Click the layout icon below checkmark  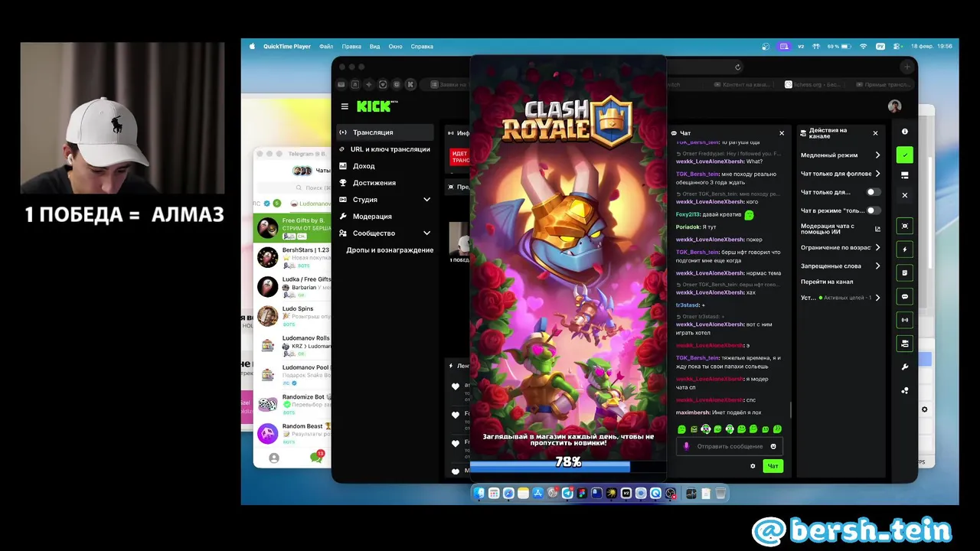pos(904,175)
